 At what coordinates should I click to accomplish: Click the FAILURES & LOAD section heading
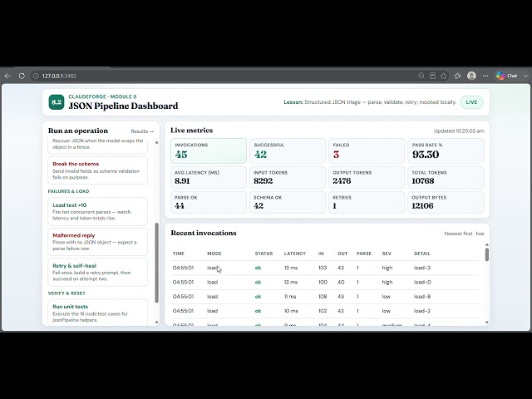tap(68, 191)
